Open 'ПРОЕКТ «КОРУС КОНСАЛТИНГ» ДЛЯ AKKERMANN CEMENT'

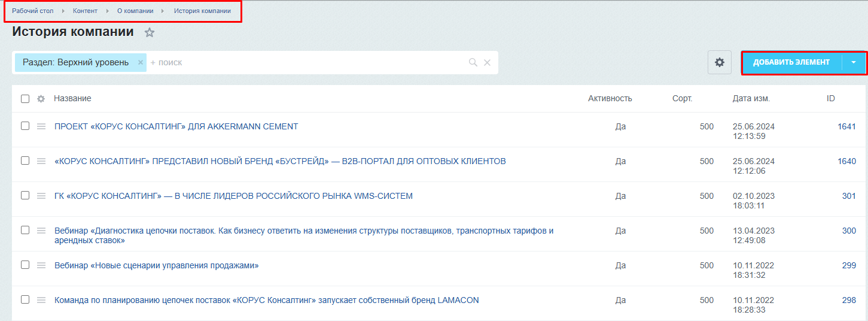176,126
